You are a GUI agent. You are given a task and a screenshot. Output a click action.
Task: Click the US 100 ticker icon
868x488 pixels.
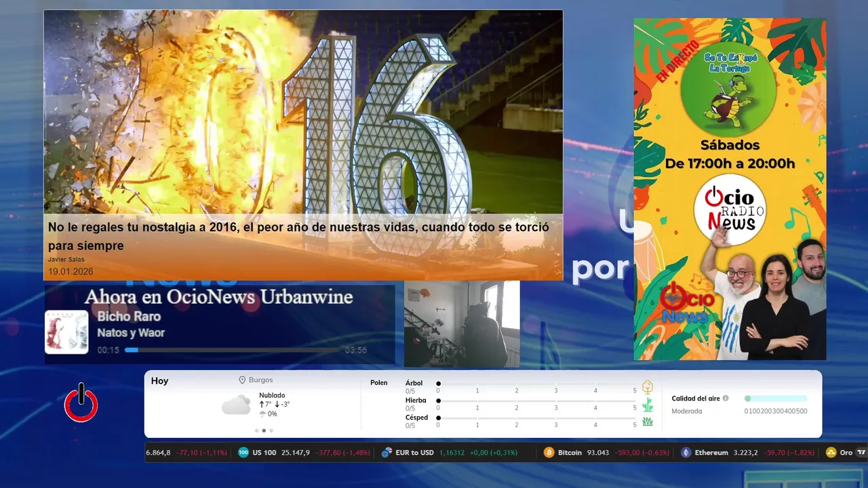click(243, 453)
